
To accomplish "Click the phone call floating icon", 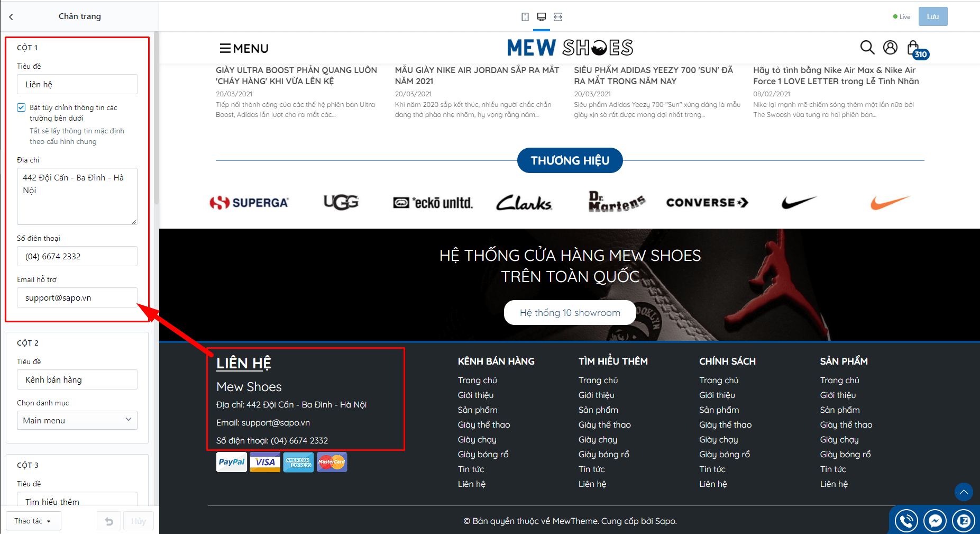I will click(906, 521).
